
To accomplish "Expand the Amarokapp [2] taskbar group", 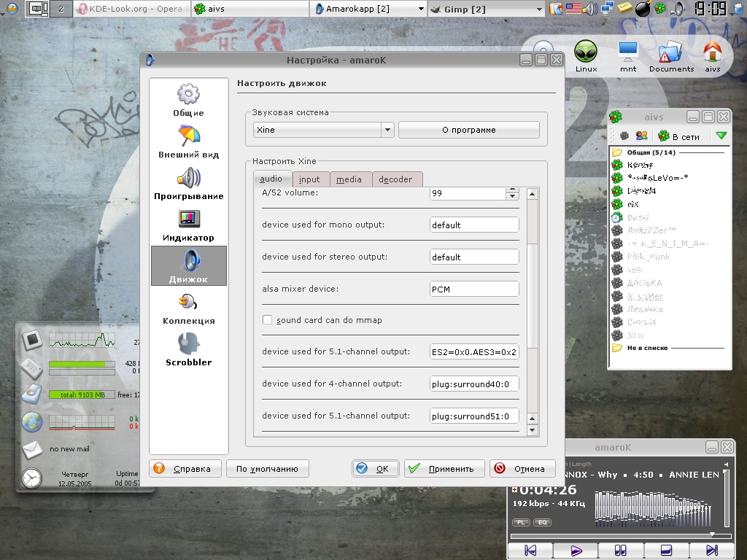I will click(x=421, y=9).
